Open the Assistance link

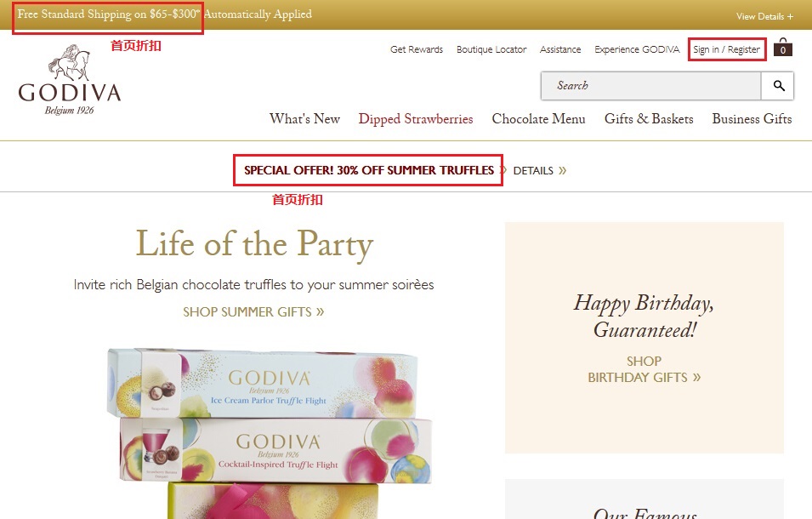pyautogui.click(x=560, y=49)
